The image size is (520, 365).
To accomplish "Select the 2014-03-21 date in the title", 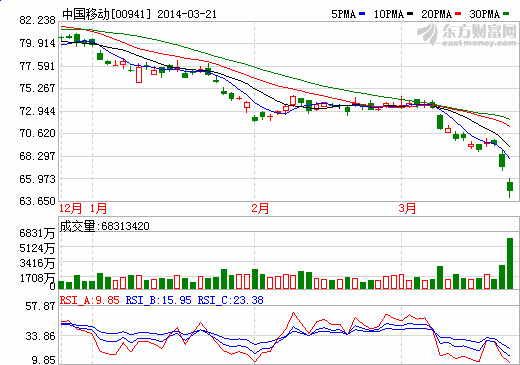I will coord(187,14).
